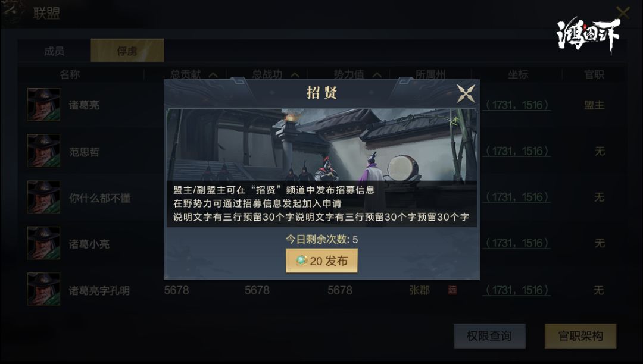The height and width of the screenshot is (364, 643).
Task: Sort by 总战功 using its arrow
Action: click(295, 74)
